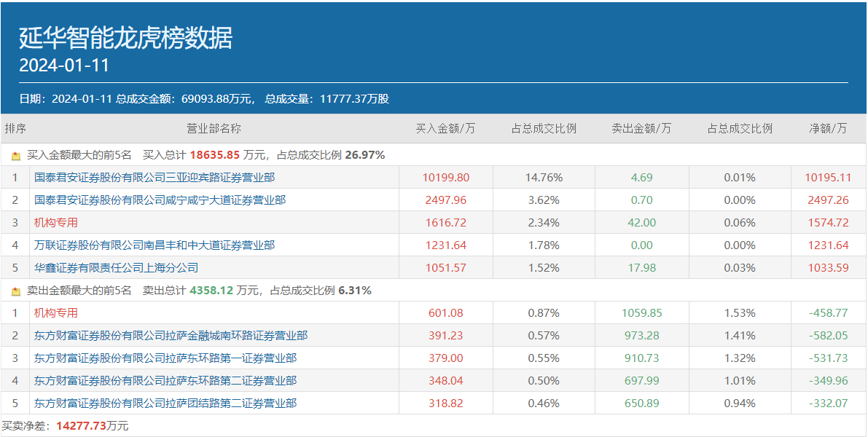
Task: Click the 营业部名称 column header
Action: (214, 129)
